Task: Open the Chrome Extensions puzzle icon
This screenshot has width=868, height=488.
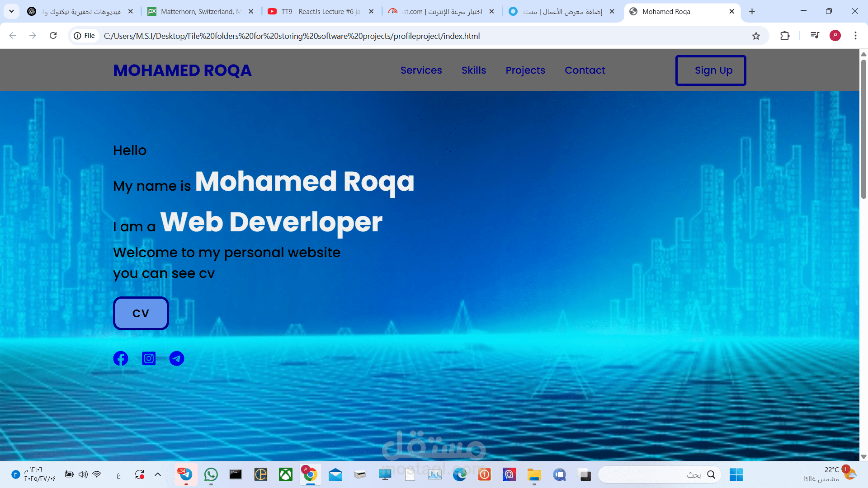Action: [x=785, y=36]
